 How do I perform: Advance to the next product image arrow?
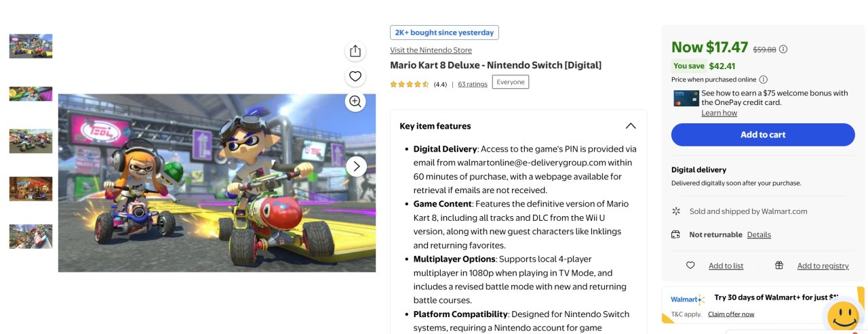coord(356,167)
